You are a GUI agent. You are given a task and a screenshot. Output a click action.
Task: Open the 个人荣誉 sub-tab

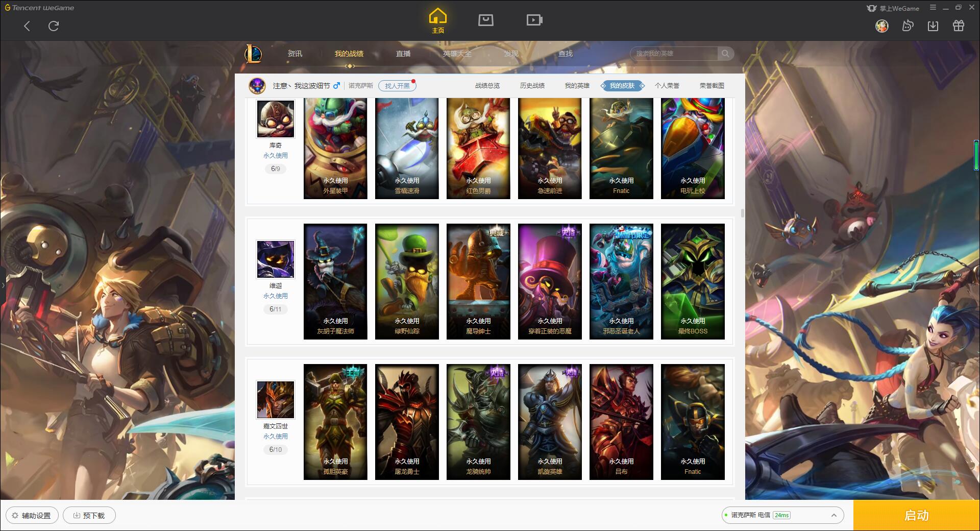(x=667, y=86)
